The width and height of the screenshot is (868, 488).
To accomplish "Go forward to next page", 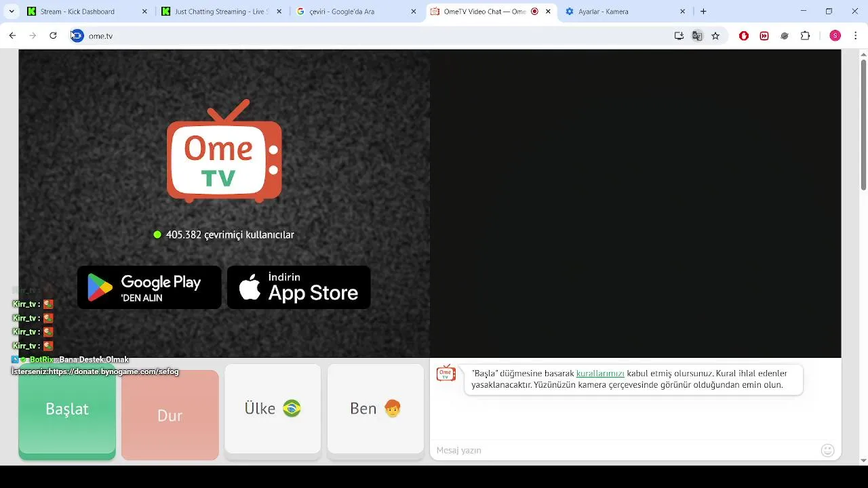I will [x=33, y=36].
